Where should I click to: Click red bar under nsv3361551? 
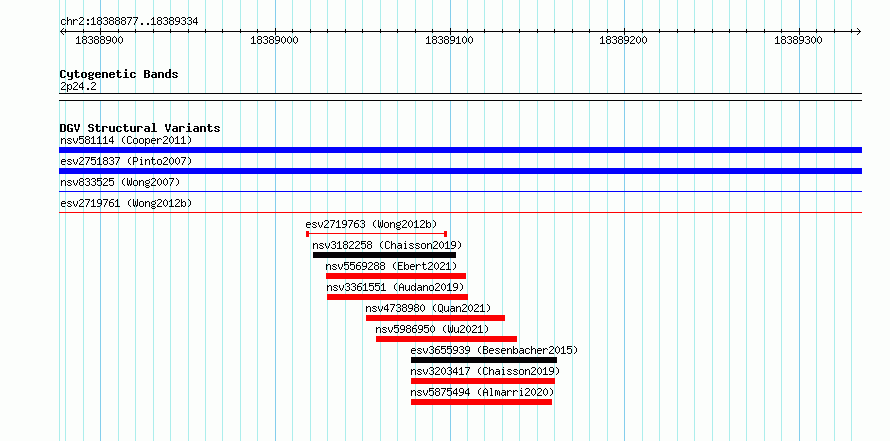[397, 297]
